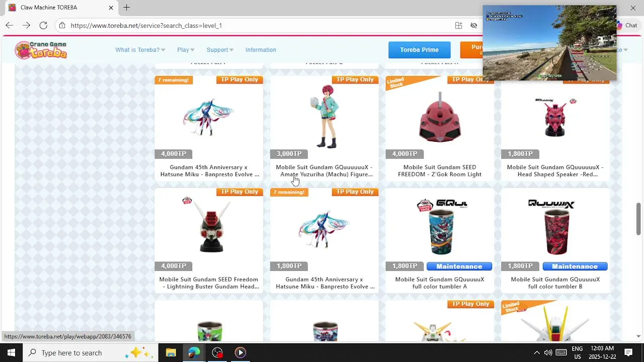Open Amate Yuzuriha (Machu) figure image
The height and width of the screenshot is (362, 644).
(325, 117)
